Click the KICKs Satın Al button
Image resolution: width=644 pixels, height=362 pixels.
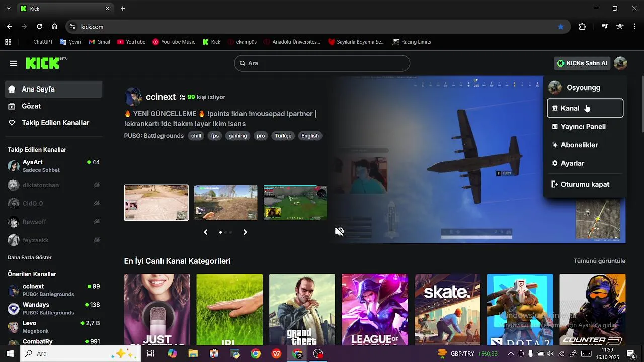(x=582, y=63)
